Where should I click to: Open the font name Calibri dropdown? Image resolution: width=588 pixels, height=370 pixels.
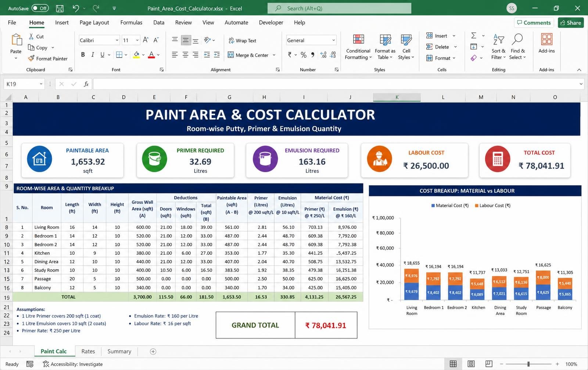coord(117,40)
